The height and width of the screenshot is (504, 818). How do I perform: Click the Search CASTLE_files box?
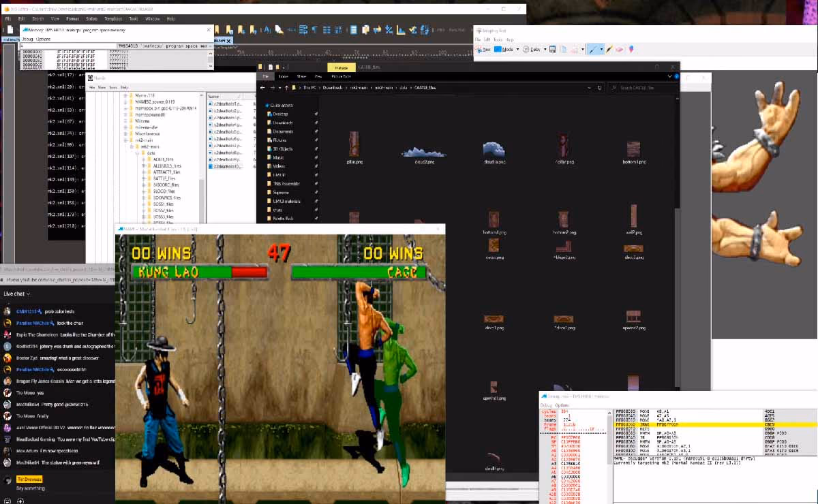point(644,88)
